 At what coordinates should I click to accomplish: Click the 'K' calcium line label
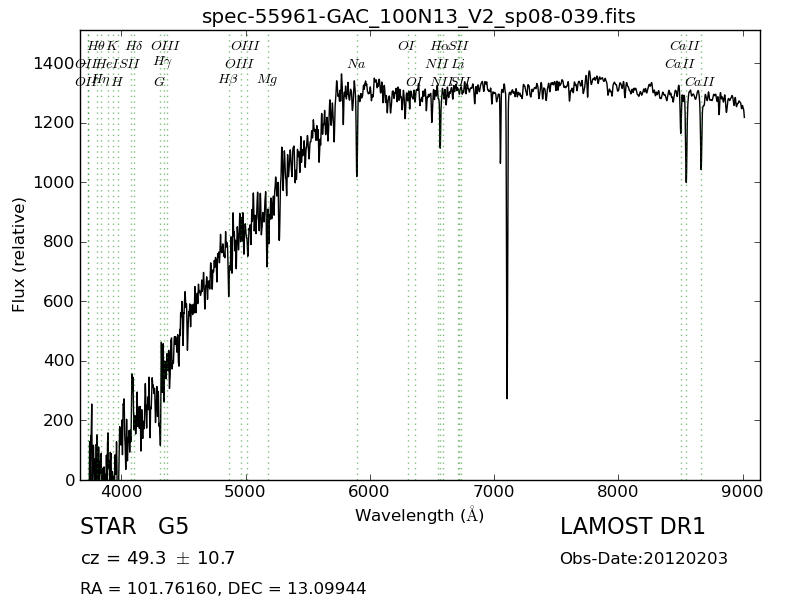(112, 46)
